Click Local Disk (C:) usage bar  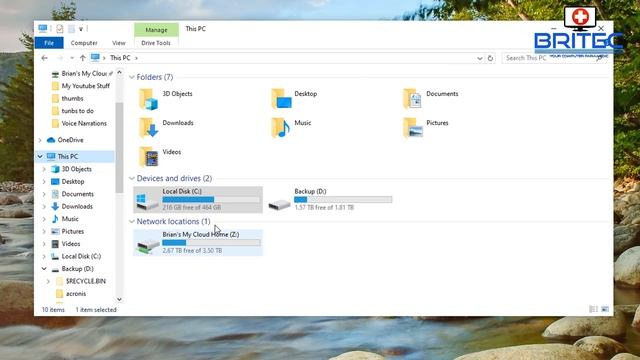211,200
